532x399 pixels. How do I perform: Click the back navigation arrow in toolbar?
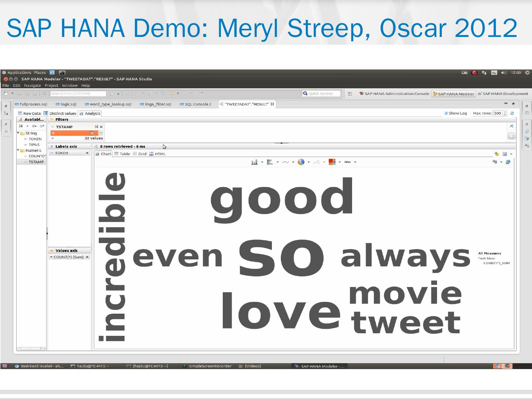click(171, 94)
